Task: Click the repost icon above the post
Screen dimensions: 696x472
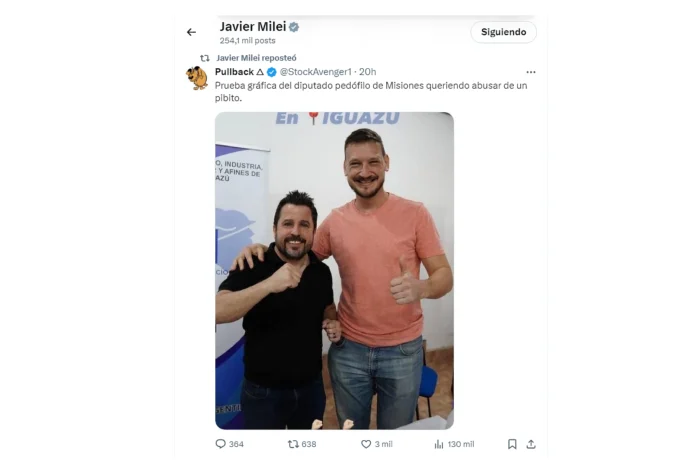Action: point(205,58)
